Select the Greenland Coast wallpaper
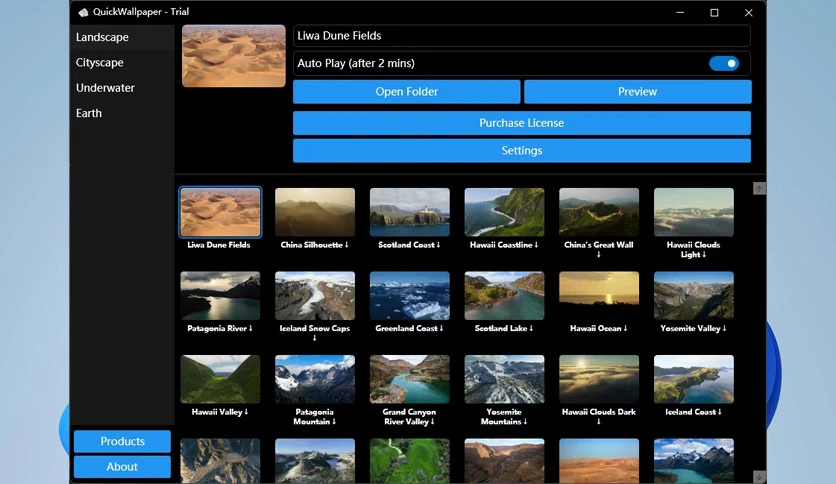836x484 pixels. 409,296
